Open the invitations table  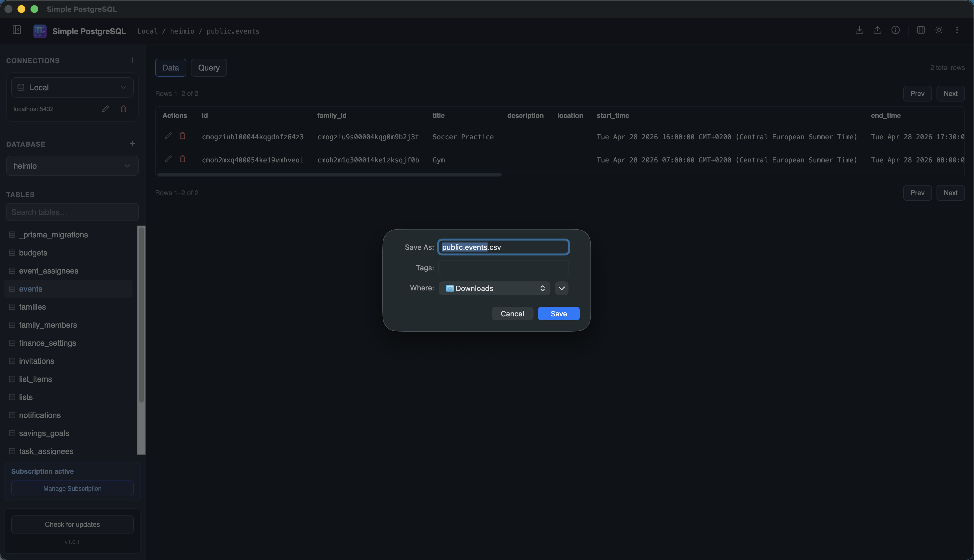click(x=68, y=361)
